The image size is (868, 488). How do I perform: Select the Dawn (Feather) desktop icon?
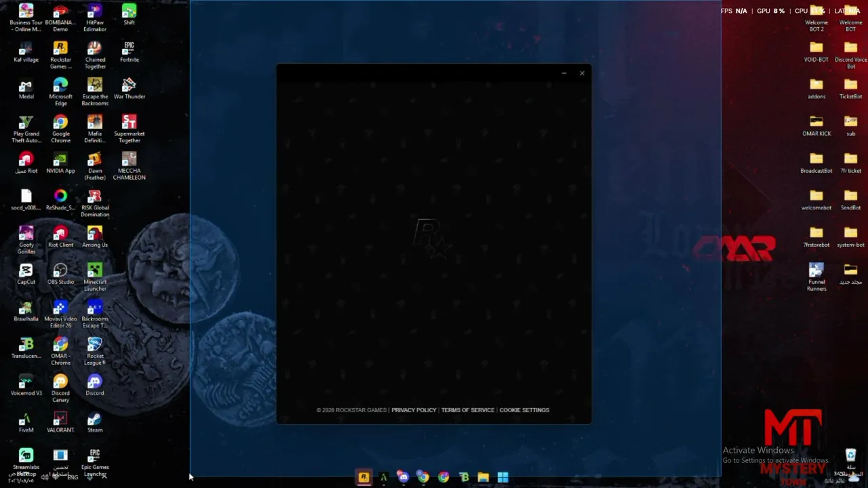(95, 166)
